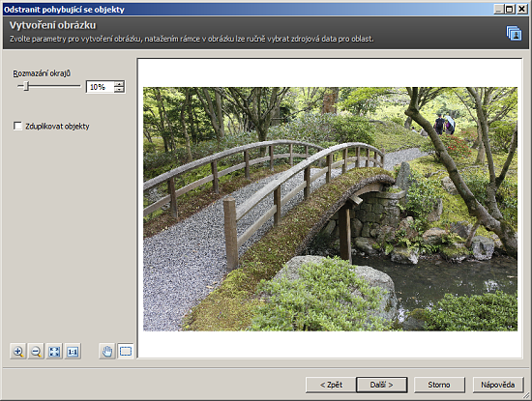Go back with the < Zpět button
This screenshot has height=401, width=532.
(x=331, y=385)
